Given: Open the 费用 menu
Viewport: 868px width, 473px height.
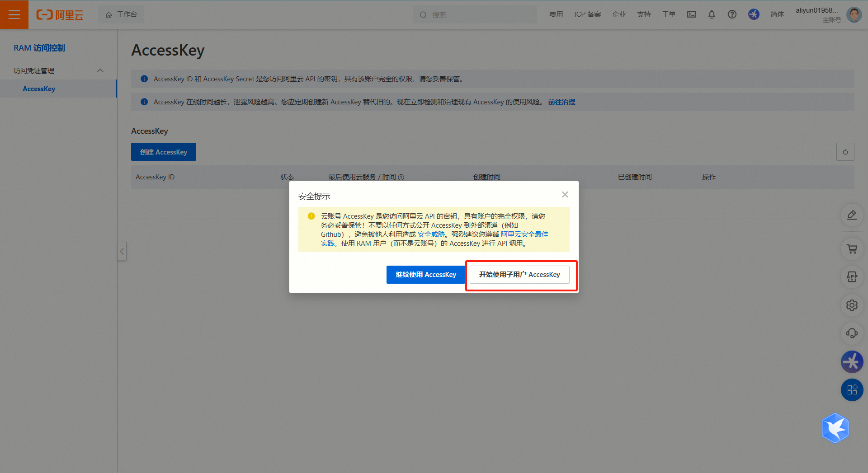Looking at the screenshot, I should point(556,14).
